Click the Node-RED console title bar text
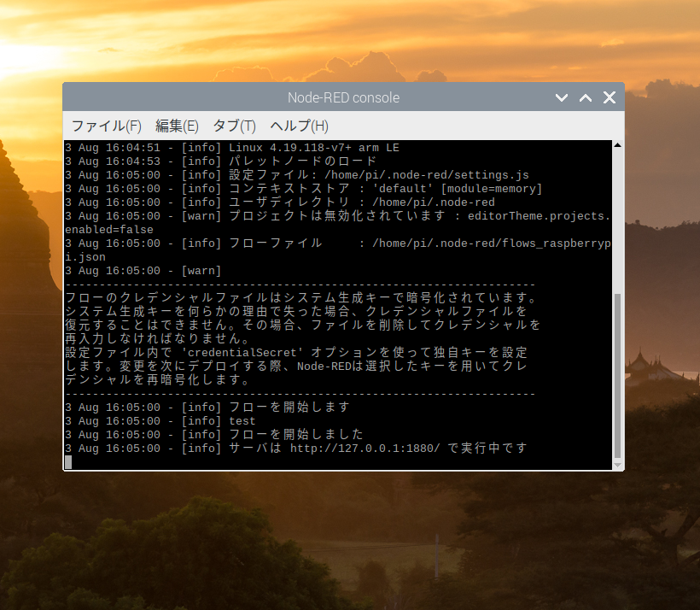 pos(343,97)
